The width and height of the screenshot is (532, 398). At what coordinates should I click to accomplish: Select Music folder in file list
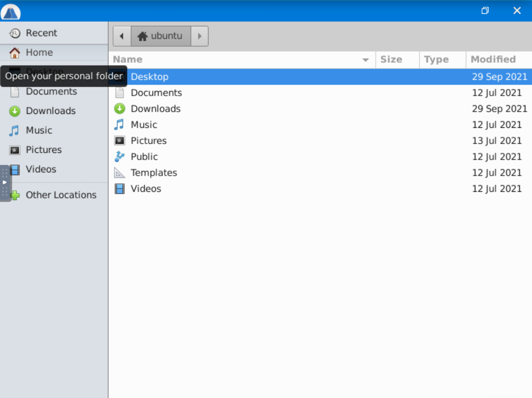click(320, 125)
